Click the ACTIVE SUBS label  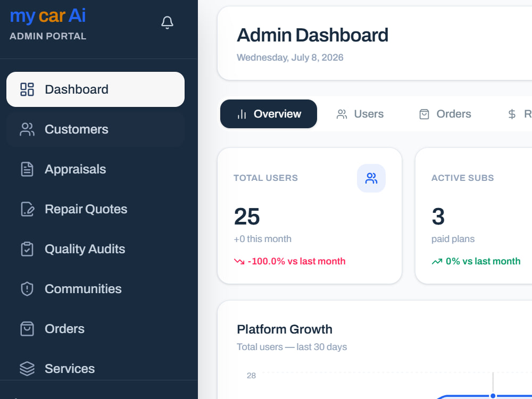coord(462,178)
